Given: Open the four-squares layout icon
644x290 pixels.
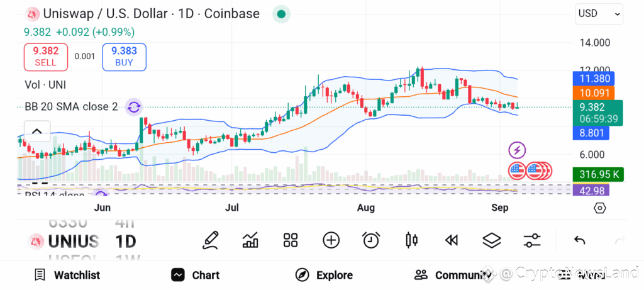Looking at the screenshot, I should click(x=291, y=240).
